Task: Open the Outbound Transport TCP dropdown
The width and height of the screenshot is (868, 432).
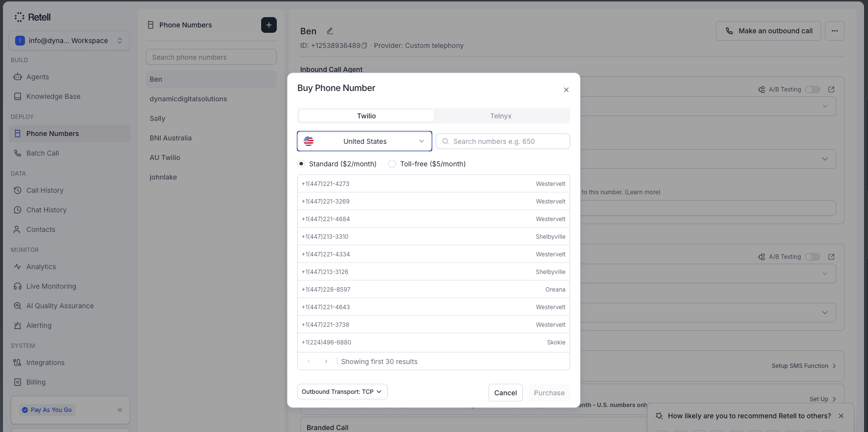Action: pos(342,392)
